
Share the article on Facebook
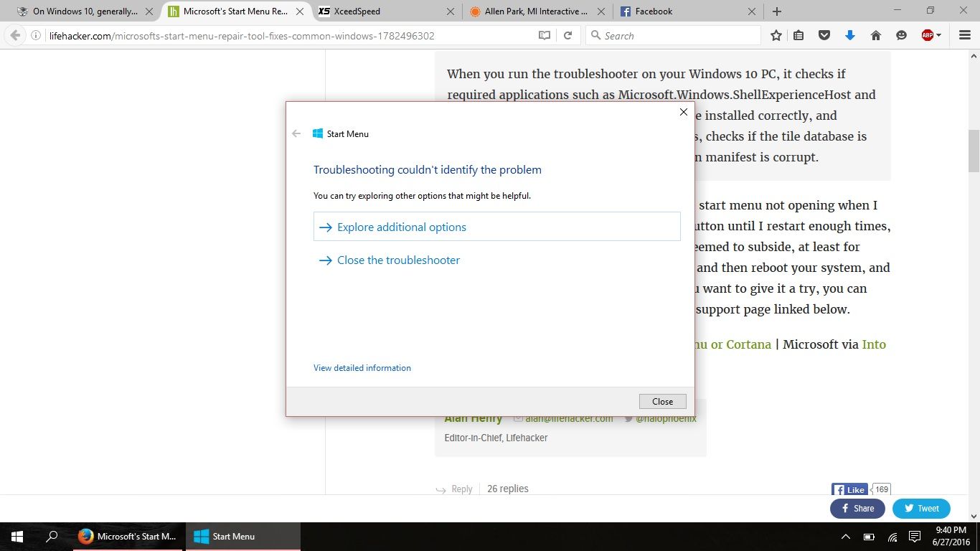coord(857,509)
